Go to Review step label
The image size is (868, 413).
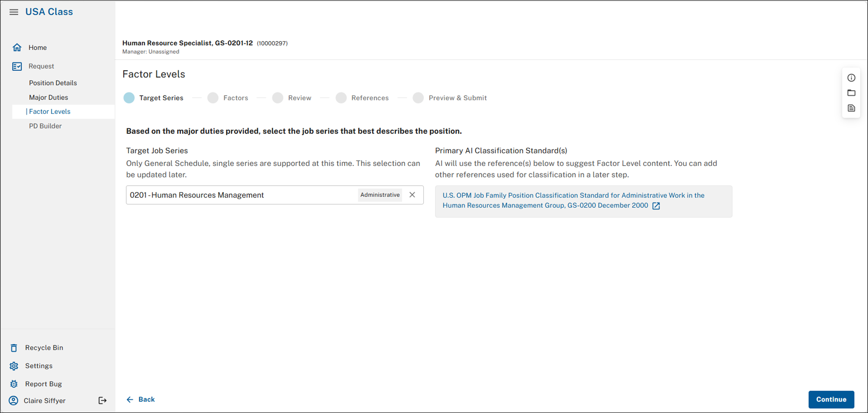click(x=300, y=98)
